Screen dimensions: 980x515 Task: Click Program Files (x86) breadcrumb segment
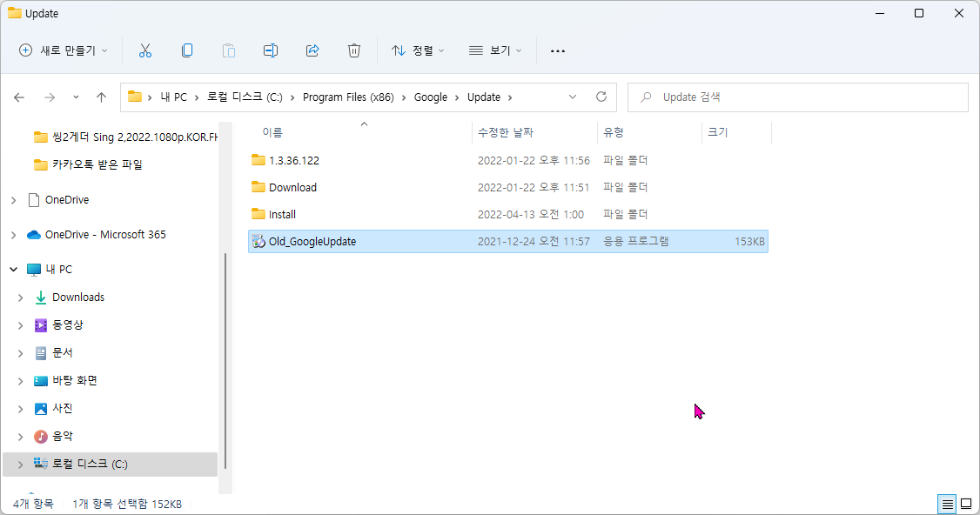(348, 97)
